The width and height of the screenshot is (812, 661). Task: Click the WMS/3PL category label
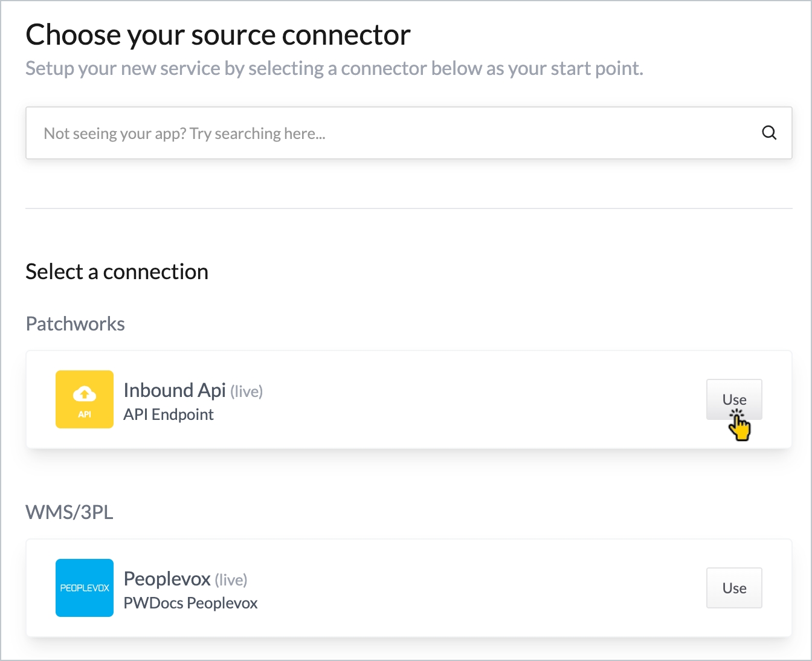(69, 512)
